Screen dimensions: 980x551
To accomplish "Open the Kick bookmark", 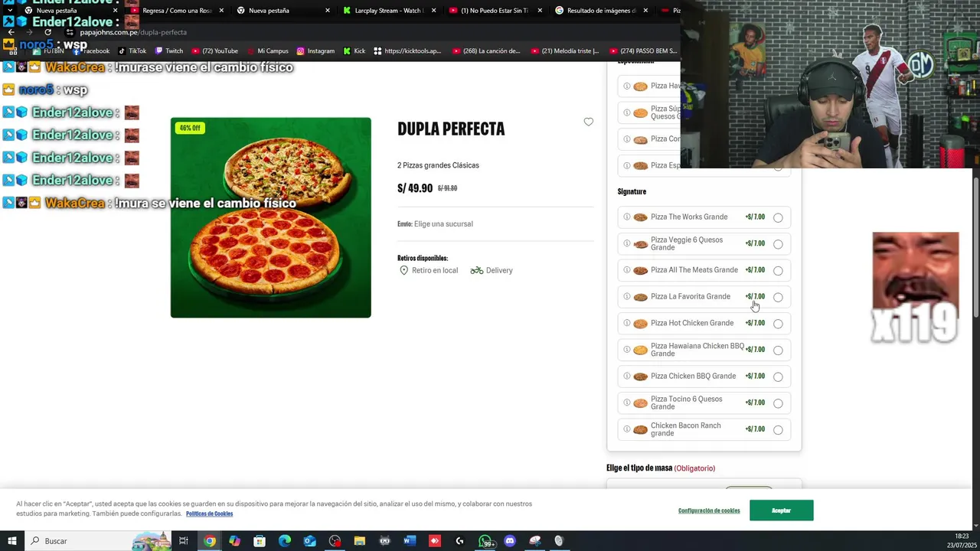I will coord(354,51).
